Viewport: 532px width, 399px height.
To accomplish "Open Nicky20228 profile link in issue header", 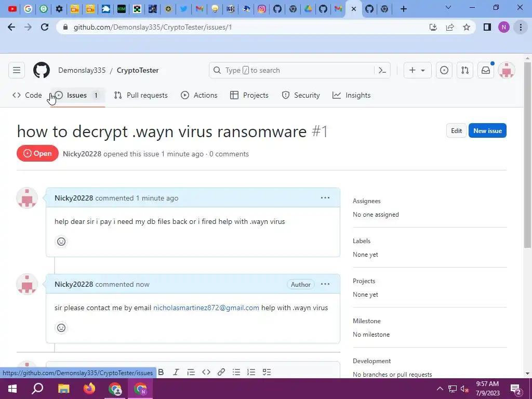I will pos(82,154).
